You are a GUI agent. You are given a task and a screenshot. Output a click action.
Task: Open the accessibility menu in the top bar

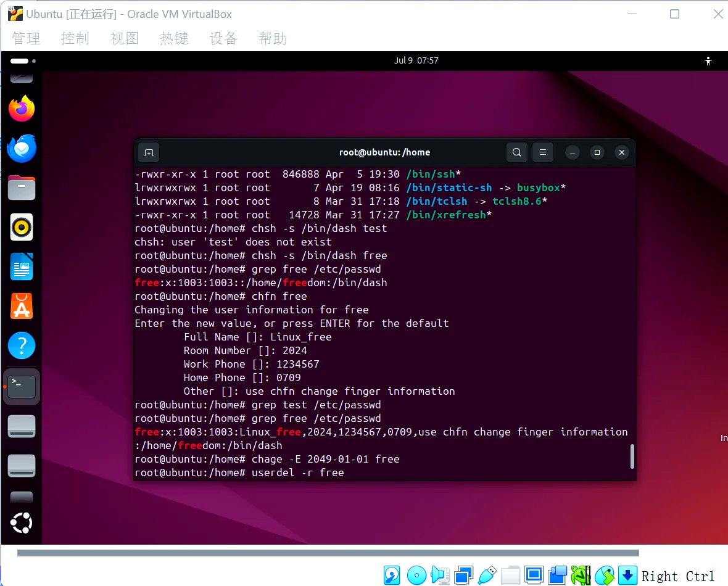click(x=708, y=61)
